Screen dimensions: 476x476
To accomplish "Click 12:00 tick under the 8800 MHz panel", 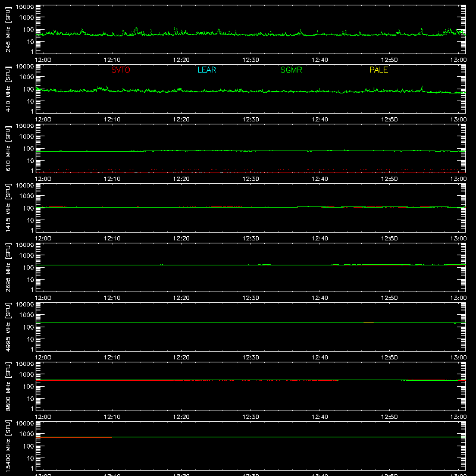I will 43,417.
